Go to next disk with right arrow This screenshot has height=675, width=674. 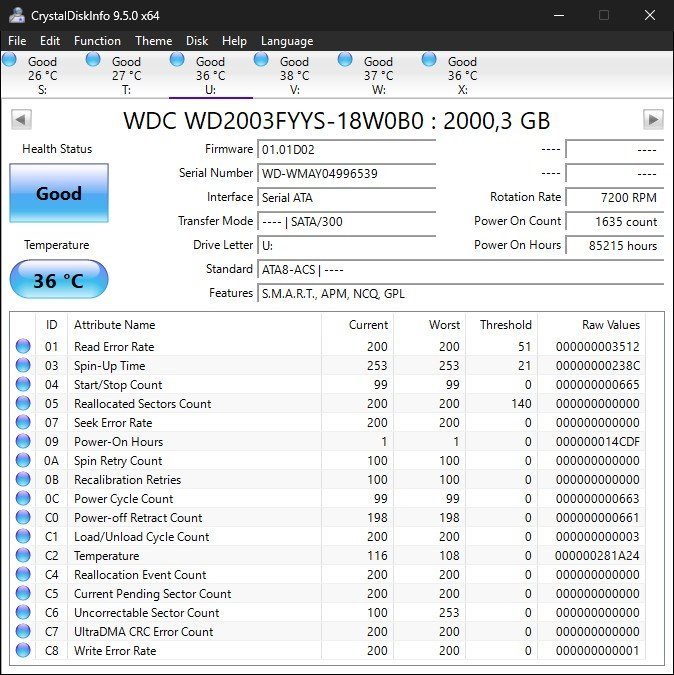(x=653, y=120)
